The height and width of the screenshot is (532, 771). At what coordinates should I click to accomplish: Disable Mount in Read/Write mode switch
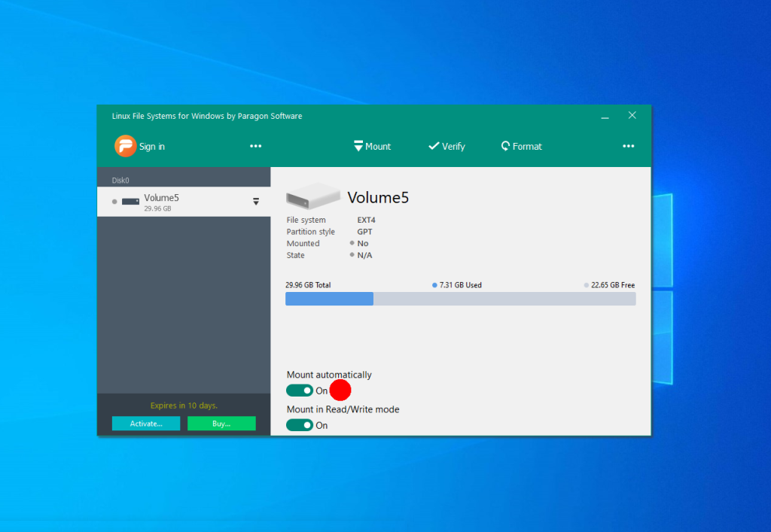[x=299, y=425]
